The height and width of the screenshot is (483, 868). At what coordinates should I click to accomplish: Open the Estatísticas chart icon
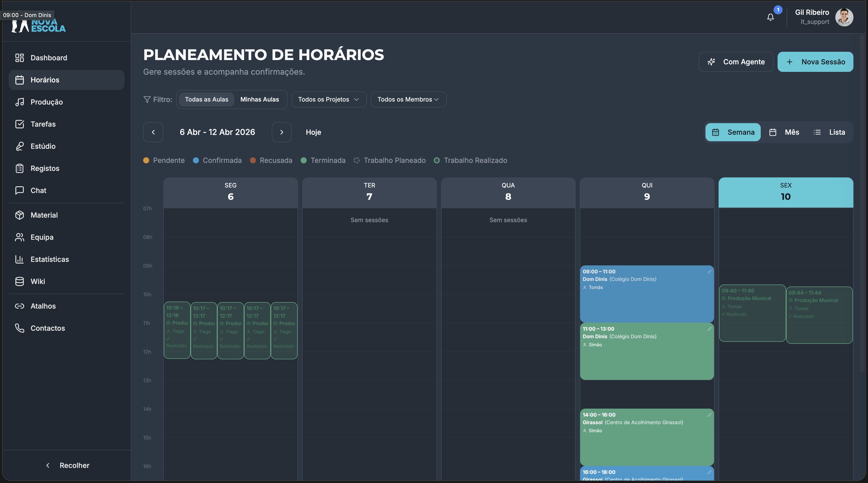click(20, 259)
